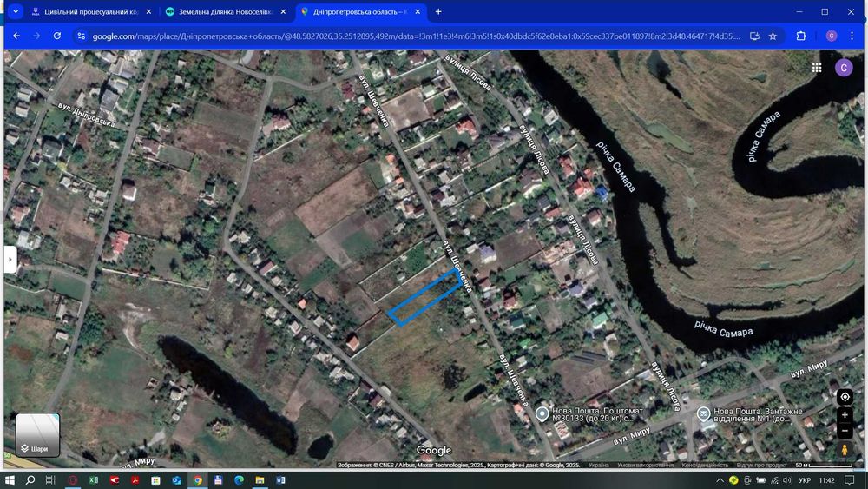Switch to the Земельна ділянка Новоселівка tab

point(226,11)
